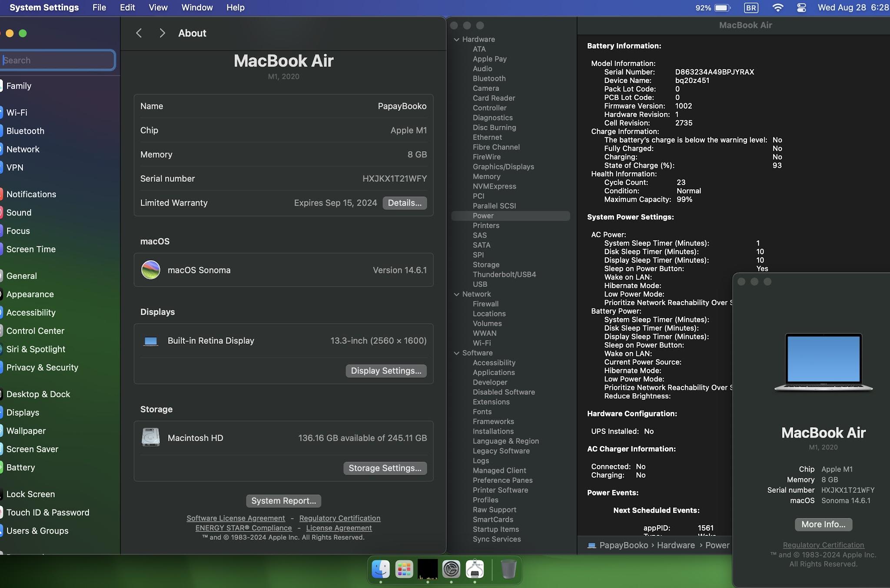
Task: Click the PapayBooko name value
Action: pyautogui.click(x=402, y=106)
